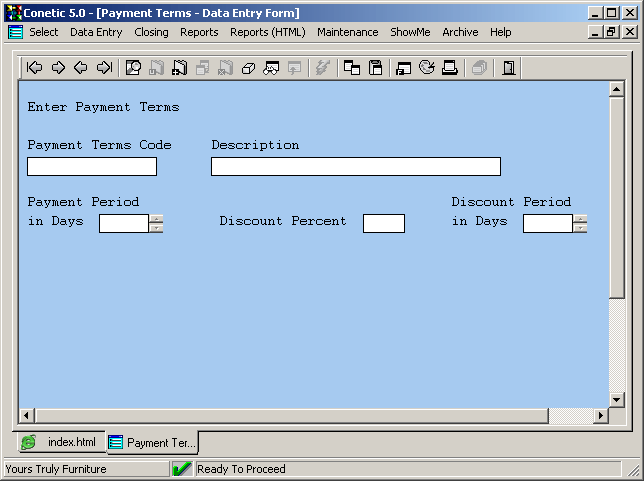Click the eyeglasses view icon
644x481 pixels.
pyautogui.click(x=271, y=68)
